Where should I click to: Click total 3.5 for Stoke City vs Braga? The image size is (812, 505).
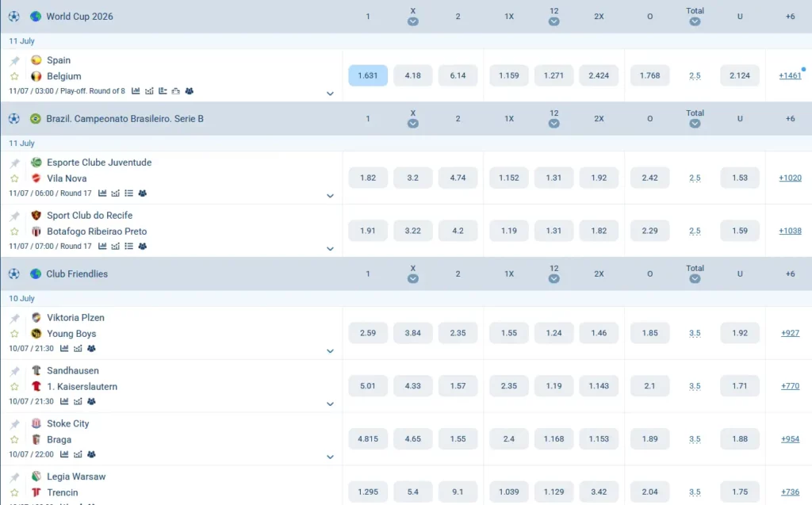coord(695,438)
